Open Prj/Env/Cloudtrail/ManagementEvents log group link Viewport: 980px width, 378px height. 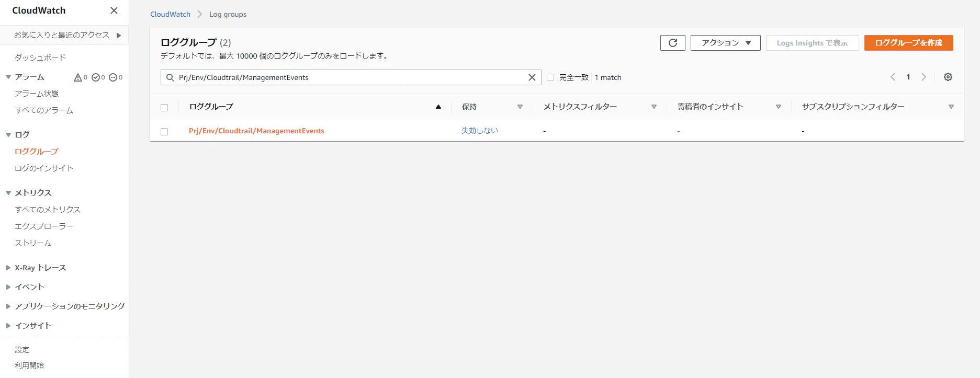[x=256, y=131]
